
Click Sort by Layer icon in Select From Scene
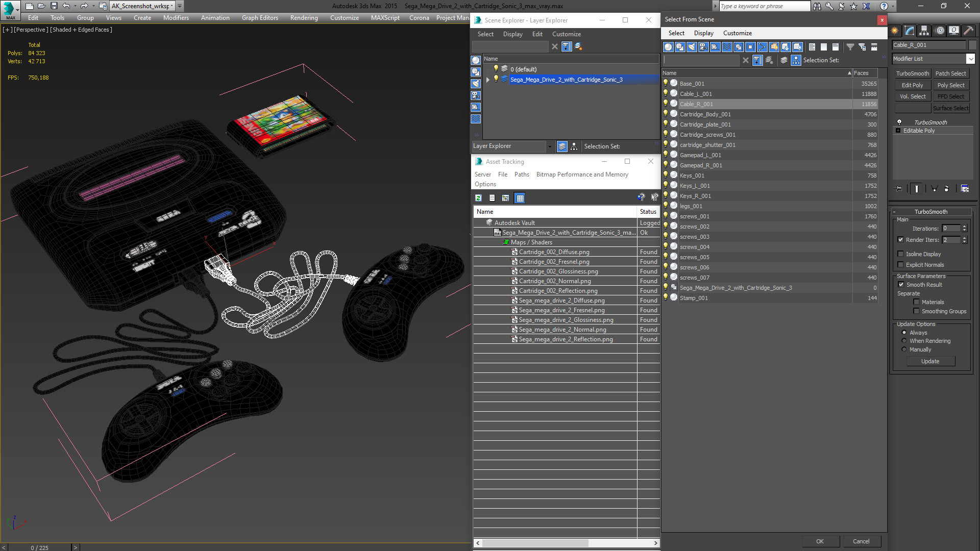coord(784,60)
